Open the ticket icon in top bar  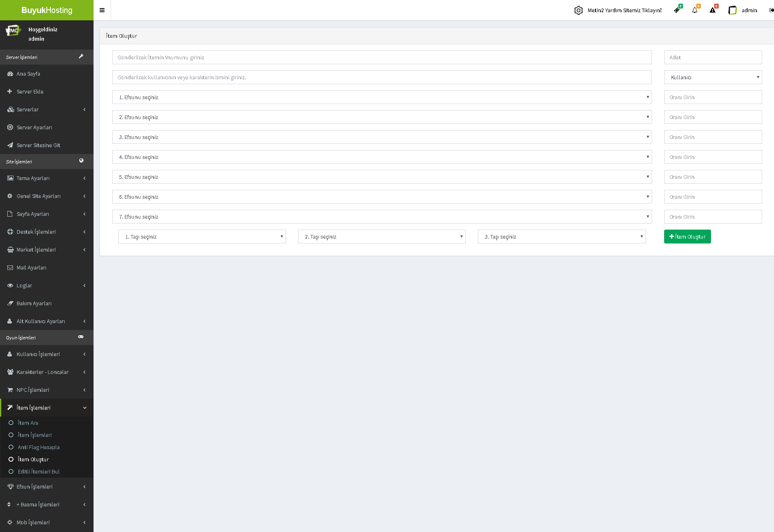point(677,10)
